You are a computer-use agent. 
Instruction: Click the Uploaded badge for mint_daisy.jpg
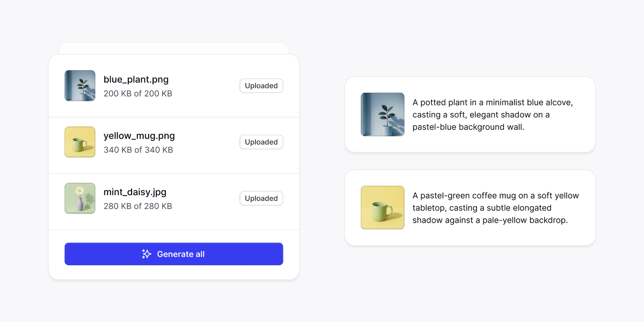pos(261,198)
